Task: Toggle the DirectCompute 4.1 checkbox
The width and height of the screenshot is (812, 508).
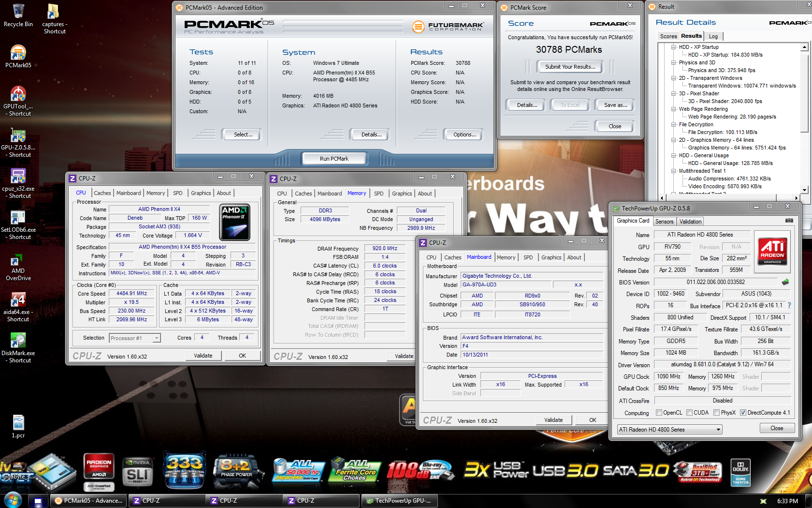Action: pos(743,413)
